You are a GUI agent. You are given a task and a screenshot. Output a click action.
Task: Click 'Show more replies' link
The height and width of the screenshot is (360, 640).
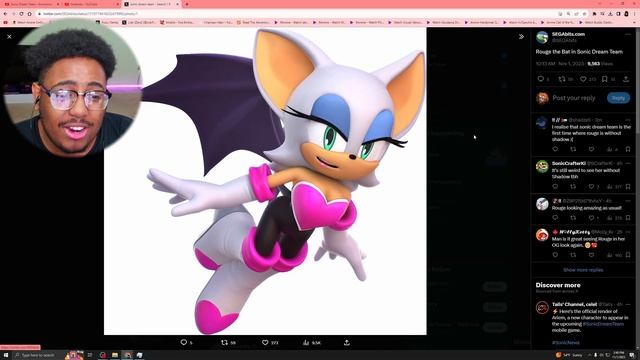583,270
